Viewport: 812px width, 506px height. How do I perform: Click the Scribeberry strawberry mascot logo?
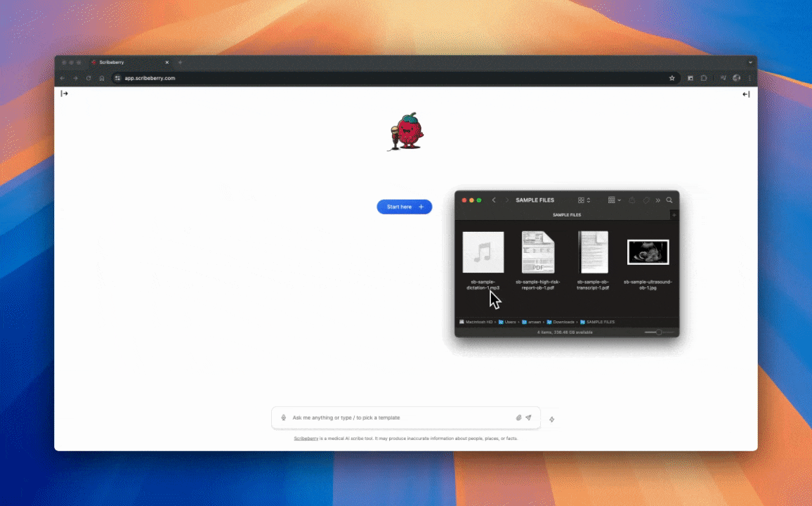pos(407,131)
